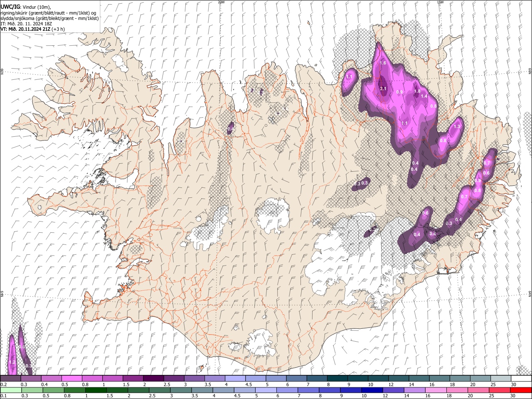Pick the navy blue swatch labeled 10 in lower legend row
532x399 pixels.
372,390
